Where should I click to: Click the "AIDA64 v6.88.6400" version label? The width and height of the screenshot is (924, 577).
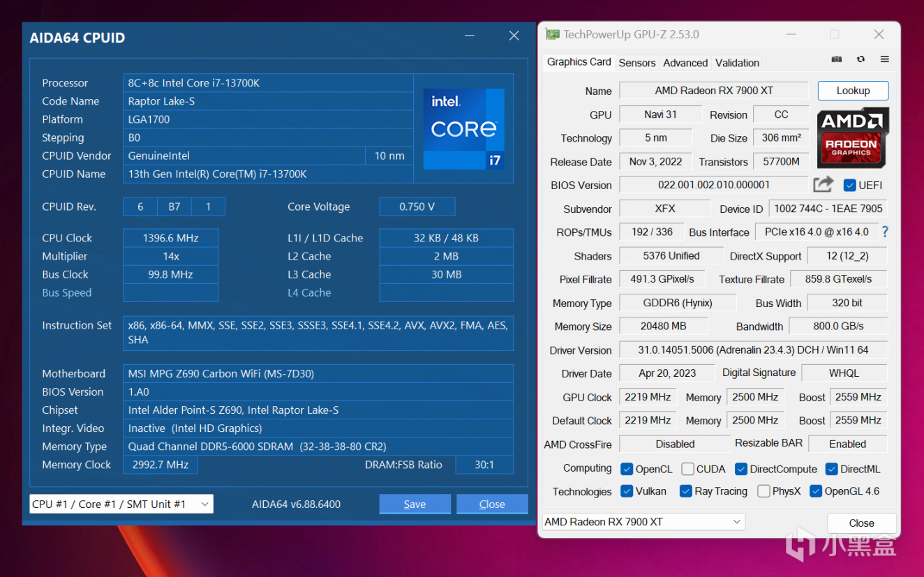pos(296,504)
